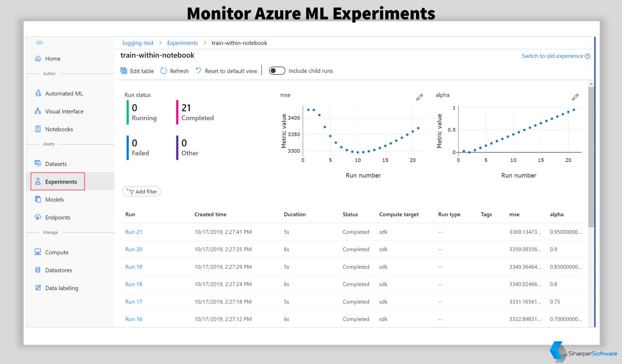Click alpha value 0.9 for Run 20
Image resolution: width=622 pixels, height=364 pixels.
click(553, 249)
